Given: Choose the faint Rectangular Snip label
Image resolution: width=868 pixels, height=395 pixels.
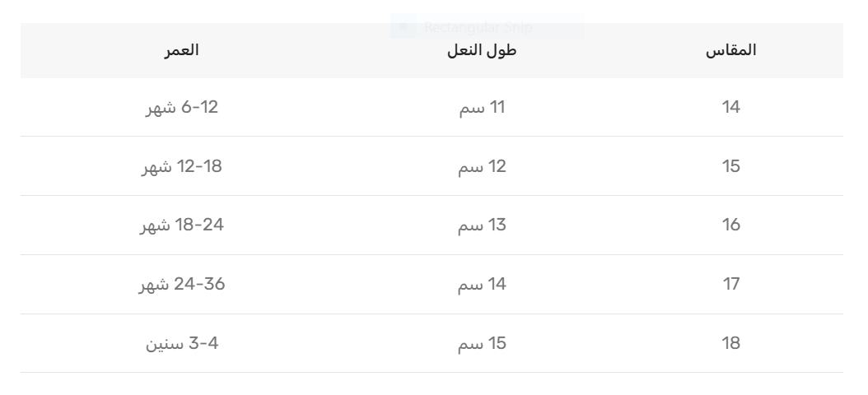Looking at the screenshot, I should (x=478, y=28).
